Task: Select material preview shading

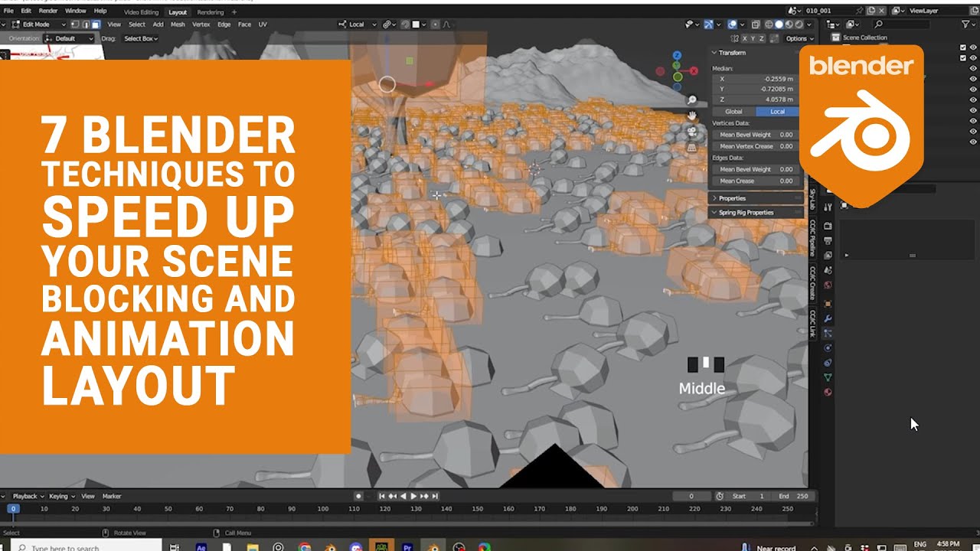Action: pos(789,24)
